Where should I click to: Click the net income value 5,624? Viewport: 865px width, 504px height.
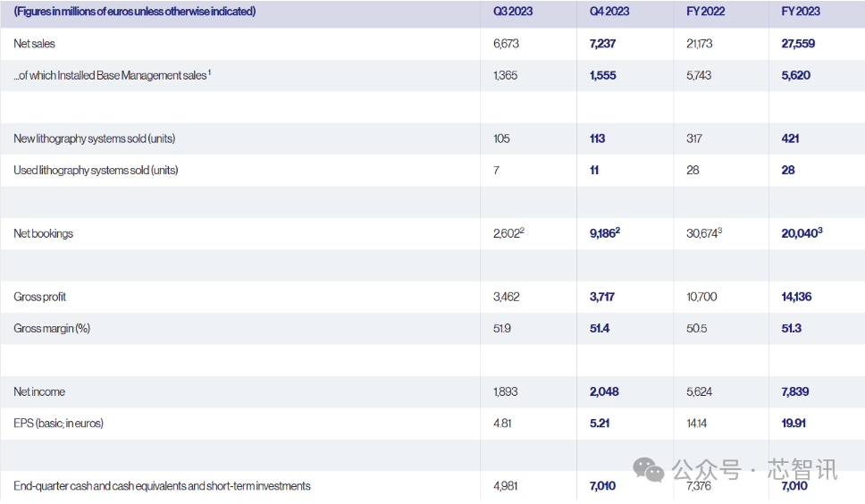point(699,392)
